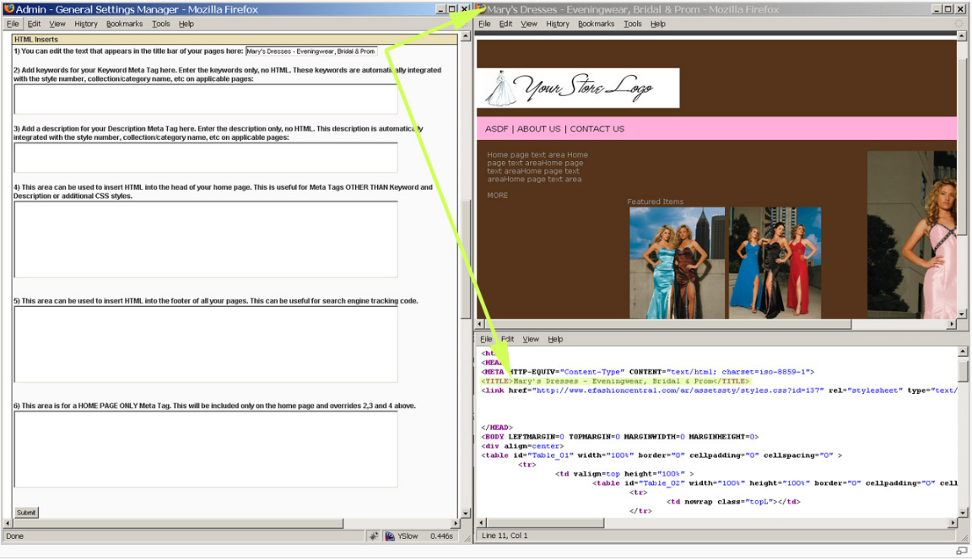Open File menu in Mary's Dresses window

485,24
